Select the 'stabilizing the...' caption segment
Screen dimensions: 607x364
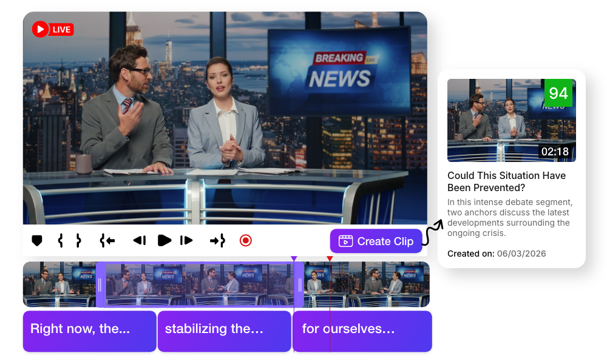coord(224,331)
